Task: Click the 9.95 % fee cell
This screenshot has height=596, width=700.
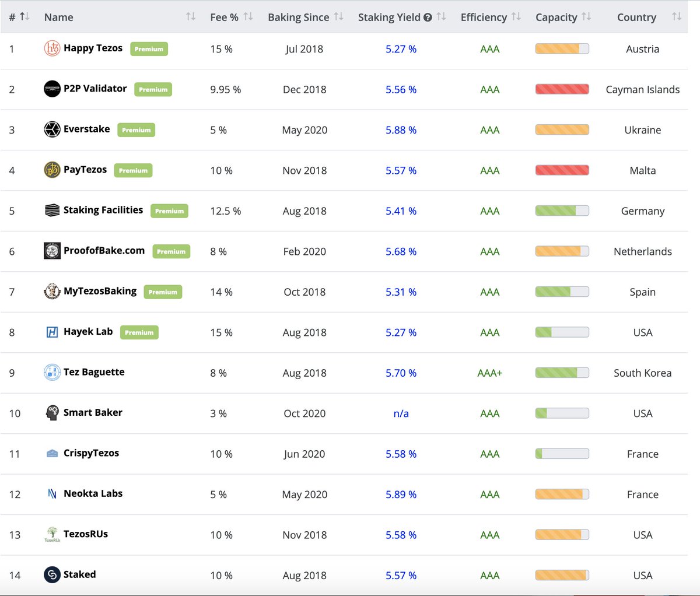Action: click(x=225, y=89)
